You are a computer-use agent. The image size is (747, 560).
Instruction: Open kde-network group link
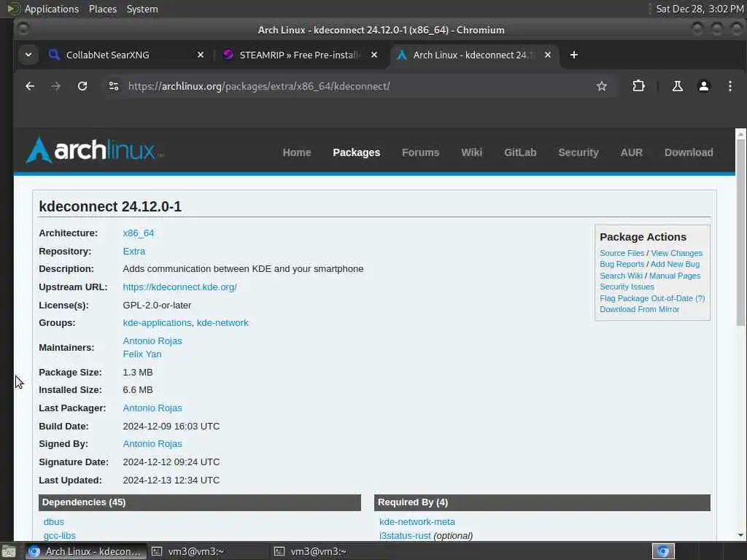[x=222, y=323]
